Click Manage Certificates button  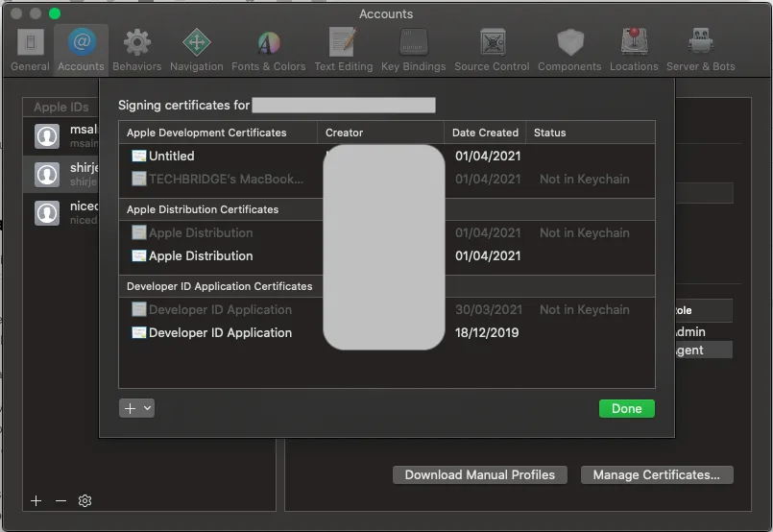657,474
